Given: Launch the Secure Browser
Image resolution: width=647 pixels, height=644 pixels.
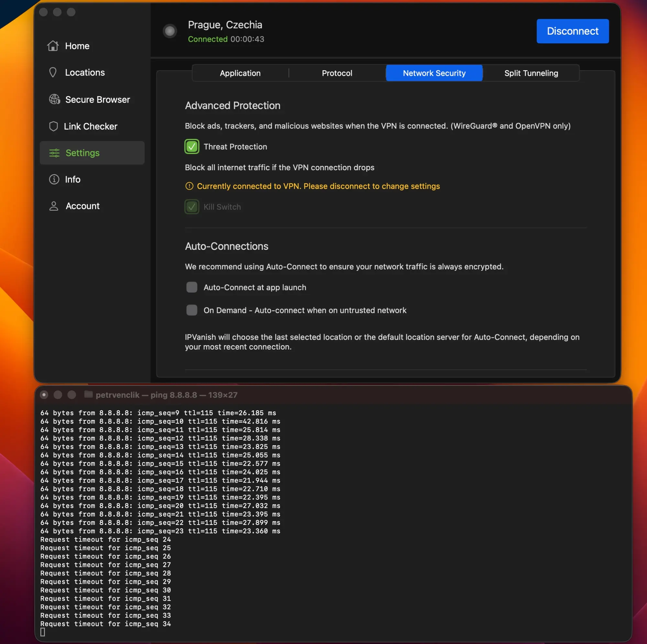Looking at the screenshot, I should click(97, 99).
